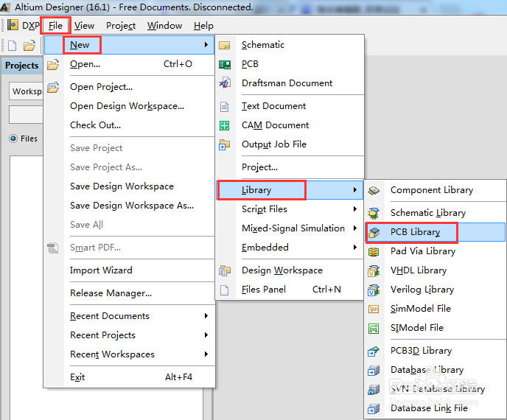Click the DXP logo icon
The image size is (507, 420).
click(x=13, y=25)
